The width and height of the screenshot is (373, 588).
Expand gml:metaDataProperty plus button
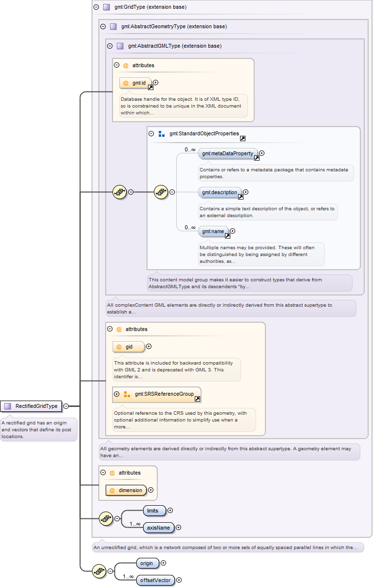(262, 153)
